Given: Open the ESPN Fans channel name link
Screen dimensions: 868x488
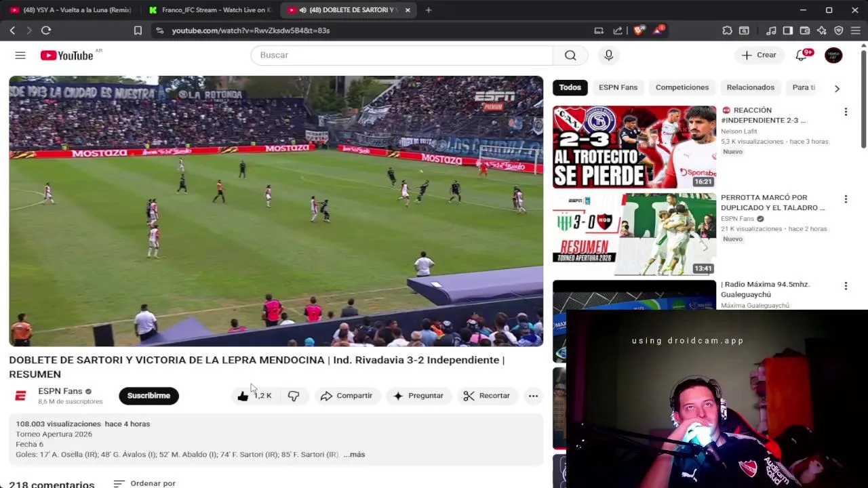Looking at the screenshot, I should [60, 391].
